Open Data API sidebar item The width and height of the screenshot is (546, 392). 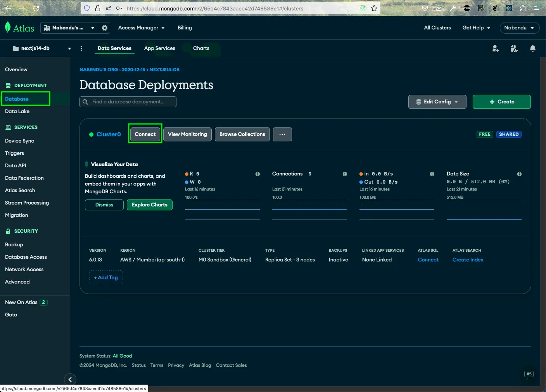(x=16, y=166)
